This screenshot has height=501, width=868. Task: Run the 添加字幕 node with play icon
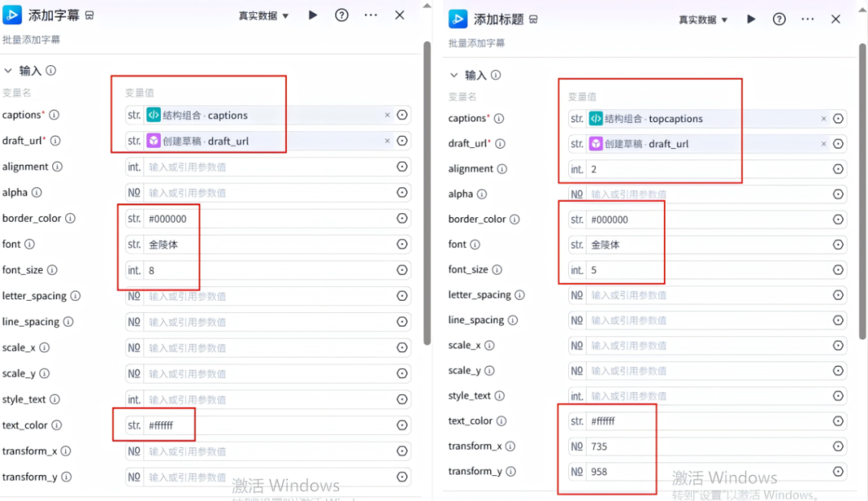313,15
